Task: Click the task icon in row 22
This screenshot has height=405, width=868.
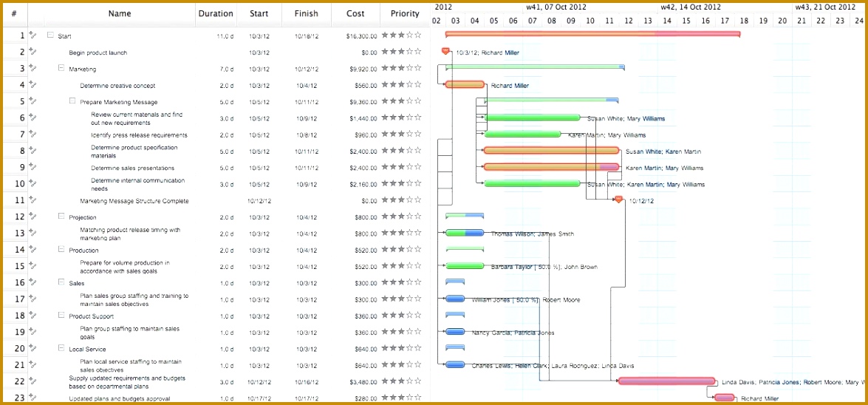Action: tap(32, 381)
